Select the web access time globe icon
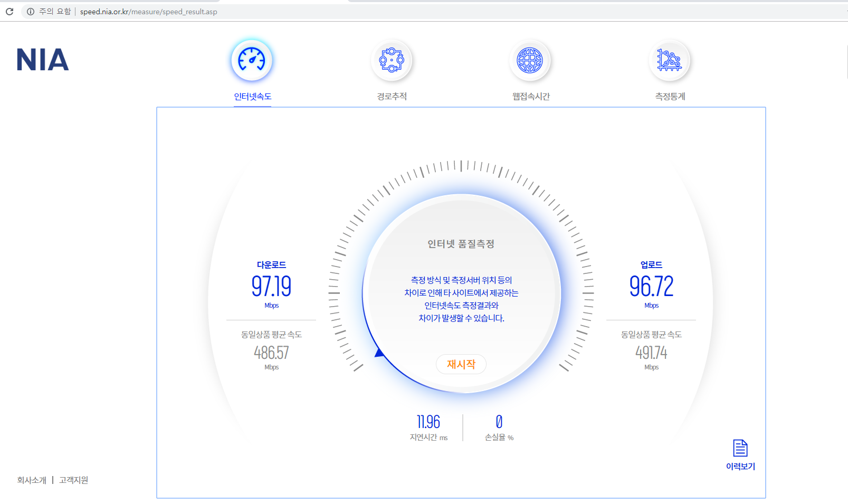 tap(530, 60)
